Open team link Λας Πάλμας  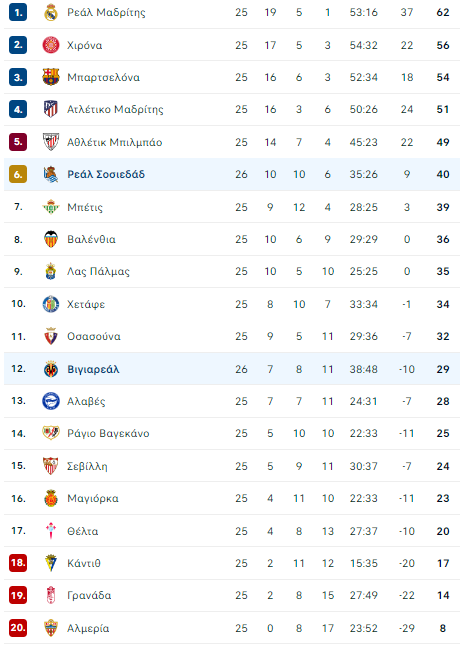point(98,271)
